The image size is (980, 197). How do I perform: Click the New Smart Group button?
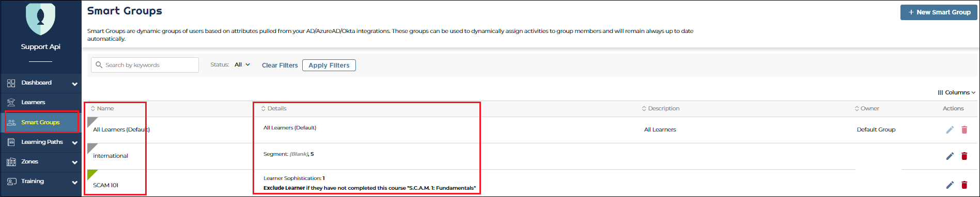click(x=939, y=12)
